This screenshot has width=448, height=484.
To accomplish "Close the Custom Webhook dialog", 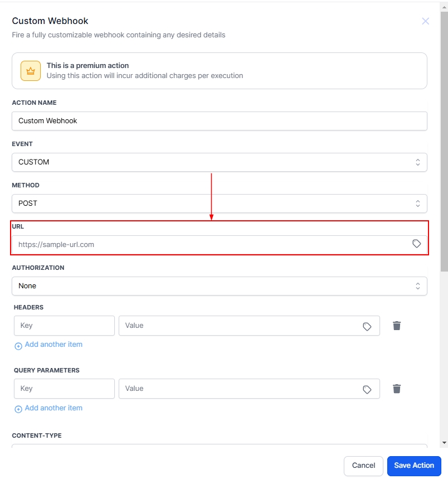I will click(425, 21).
